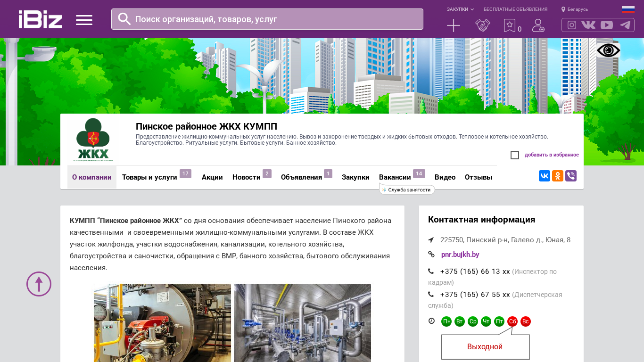Select Tuesday (Вт) schedule day

point(460,321)
